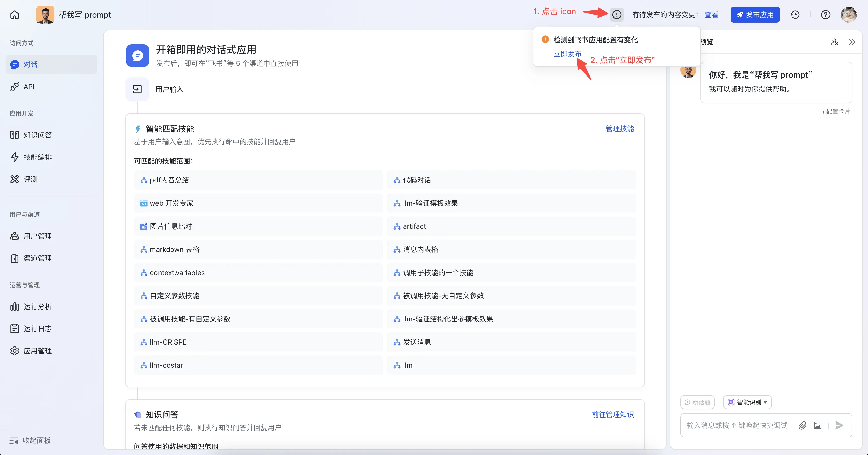Open 运行分析 in sidebar
This screenshot has height=455, width=868.
[x=51, y=306]
